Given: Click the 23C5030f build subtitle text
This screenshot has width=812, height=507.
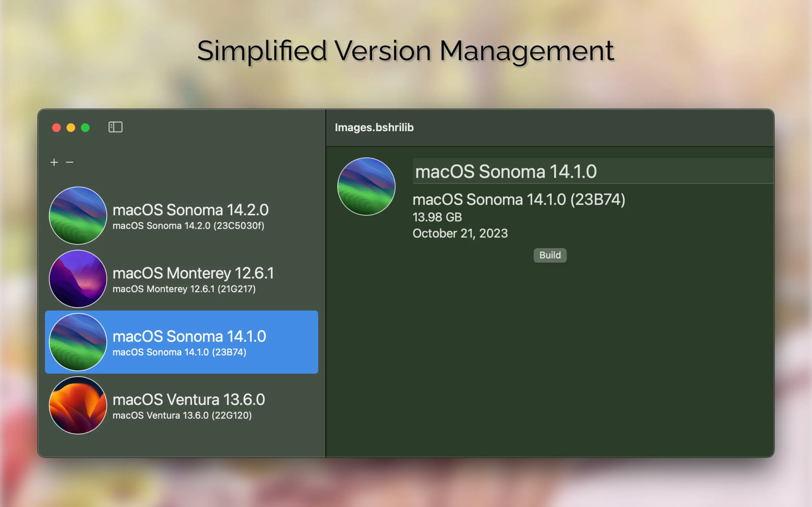Looking at the screenshot, I should click(x=188, y=226).
